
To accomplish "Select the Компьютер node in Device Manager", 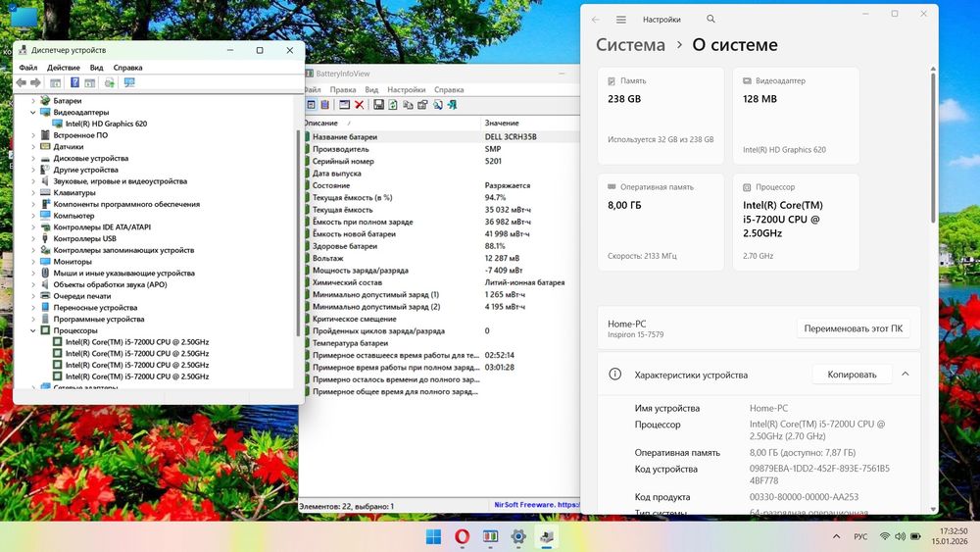I will point(73,216).
